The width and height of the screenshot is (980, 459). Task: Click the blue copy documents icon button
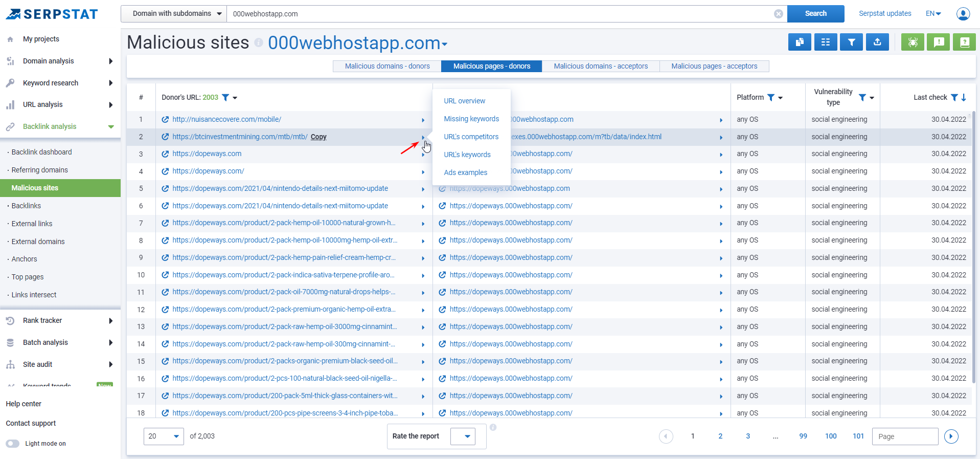[800, 42]
